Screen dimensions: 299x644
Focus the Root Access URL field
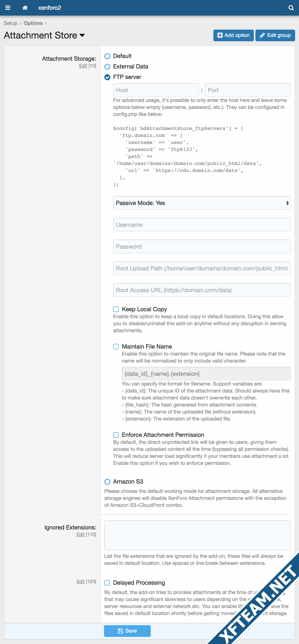[202, 290]
